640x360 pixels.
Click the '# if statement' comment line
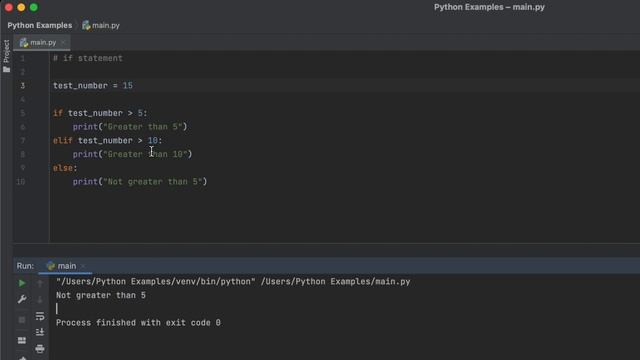[x=88, y=58]
